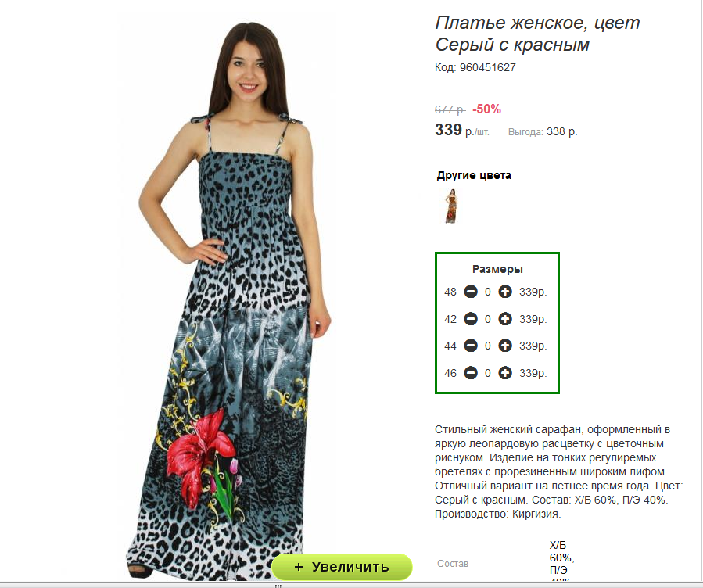
Task: Click the quantity value for size 48
Action: point(488,292)
